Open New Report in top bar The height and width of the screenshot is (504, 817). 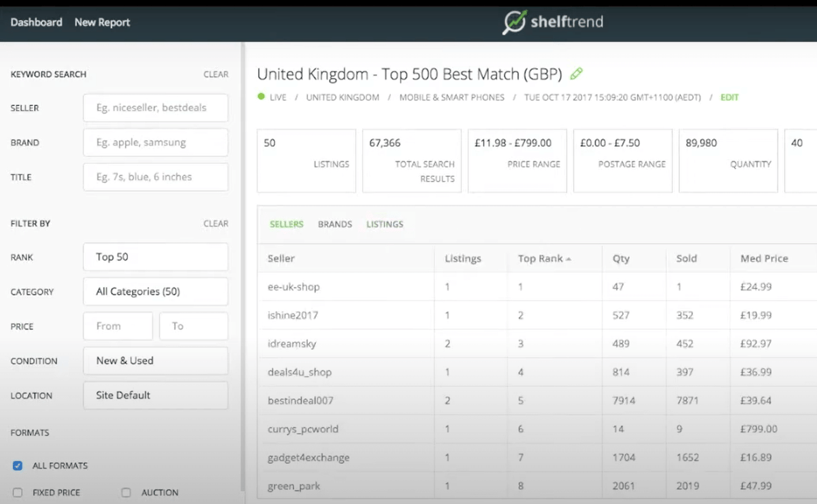coord(102,22)
